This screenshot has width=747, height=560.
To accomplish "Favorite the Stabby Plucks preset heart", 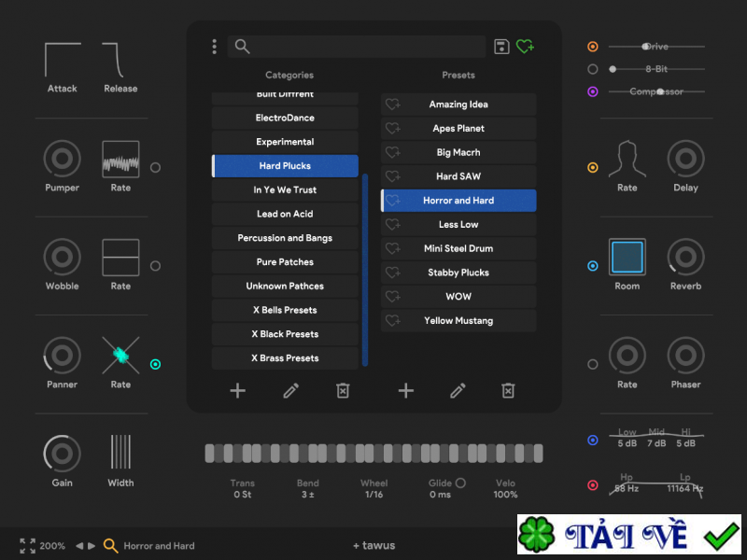I will [393, 273].
